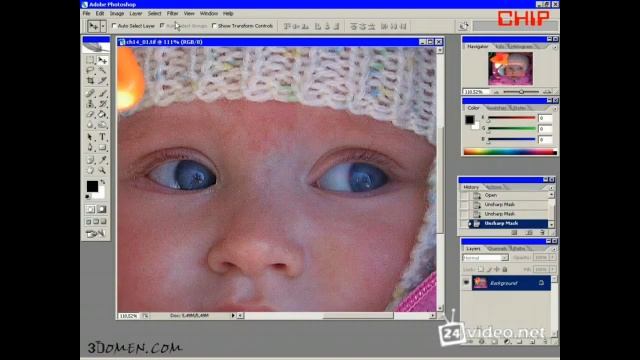The width and height of the screenshot is (640, 360).
Task: Click the default colors icon
Action: [88, 197]
